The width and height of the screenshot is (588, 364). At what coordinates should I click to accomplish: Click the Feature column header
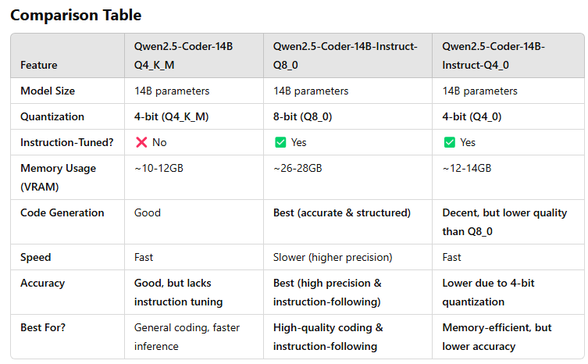click(38, 65)
